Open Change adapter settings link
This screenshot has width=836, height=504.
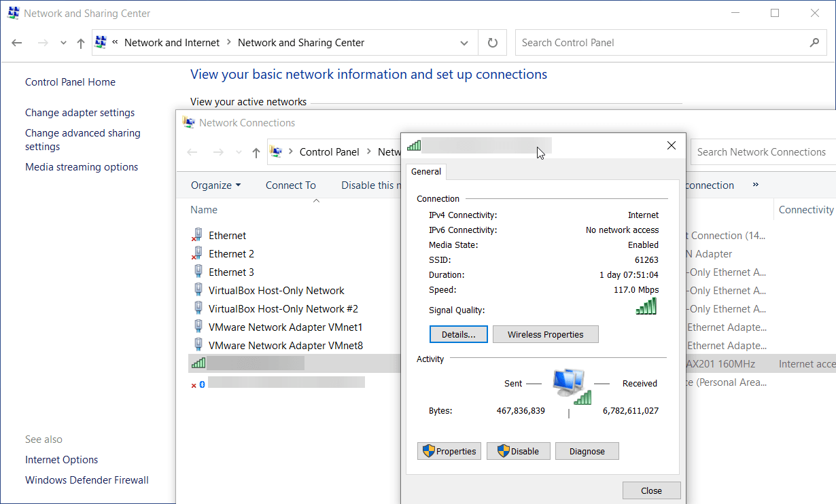80,113
